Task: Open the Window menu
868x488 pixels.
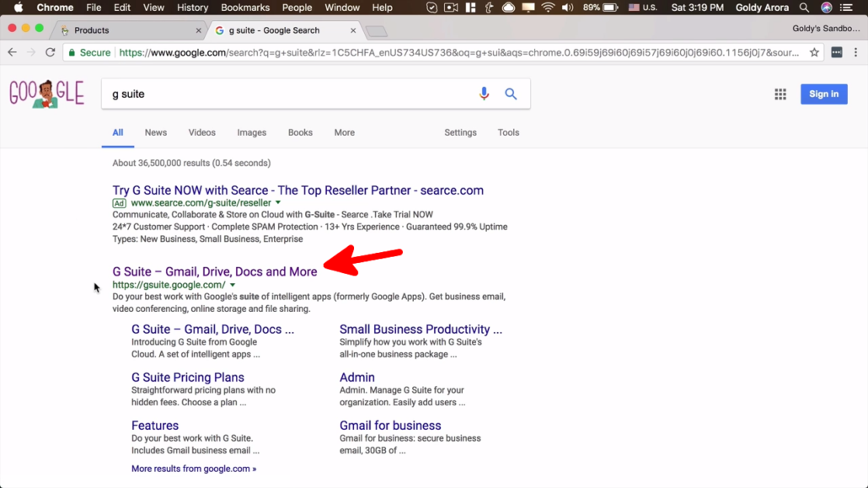Action: coord(341,8)
